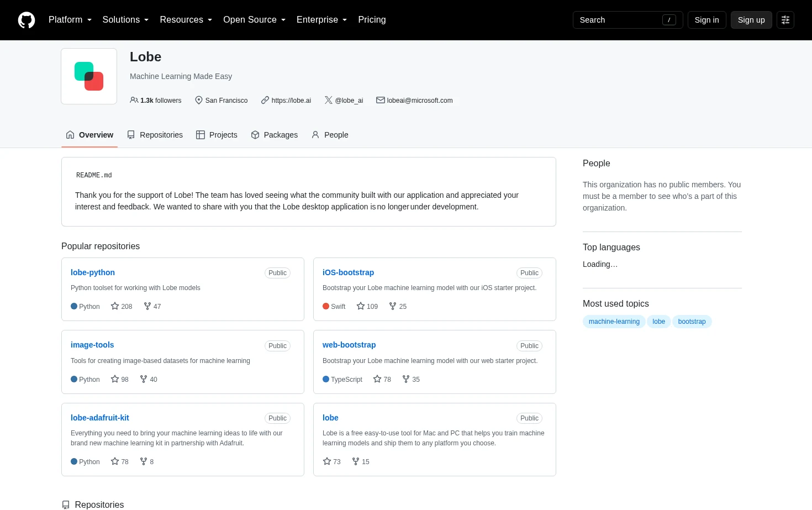Open the Resources dropdown menu
The image size is (812, 510).
(186, 20)
